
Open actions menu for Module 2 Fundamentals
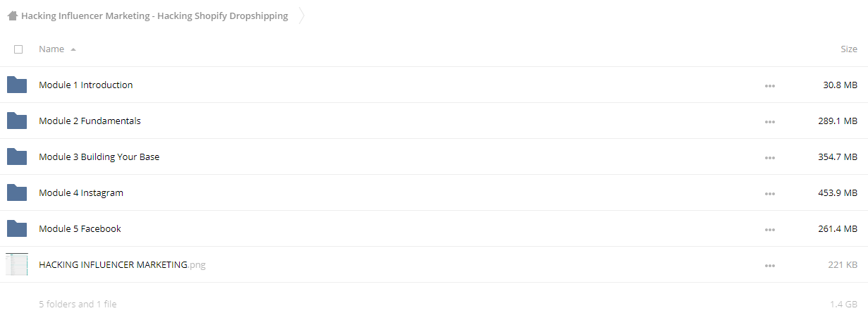click(x=769, y=121)
